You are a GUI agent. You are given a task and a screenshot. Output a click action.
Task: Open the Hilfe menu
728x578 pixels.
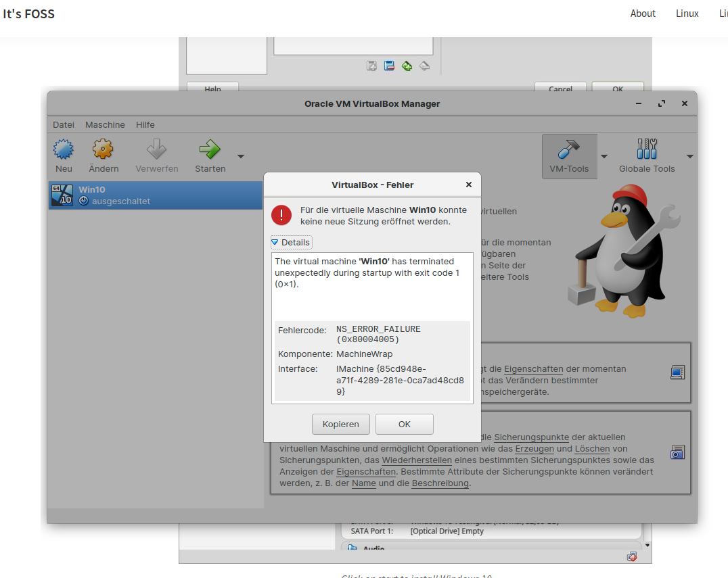(145, 124)
